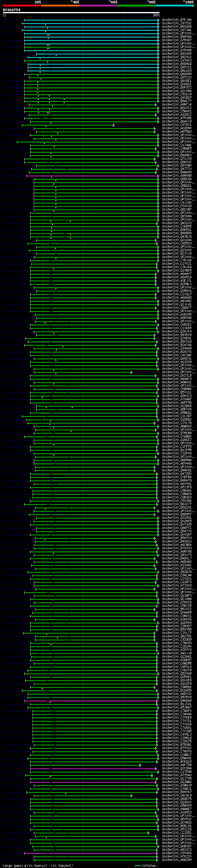Click the Large gaps legend text
197x868 pixels.
tap(38, 865)
